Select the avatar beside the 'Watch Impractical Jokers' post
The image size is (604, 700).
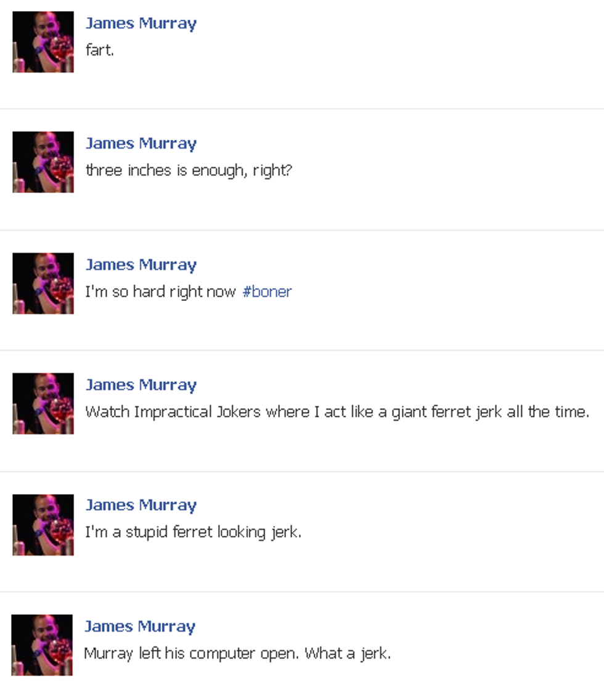43,403
